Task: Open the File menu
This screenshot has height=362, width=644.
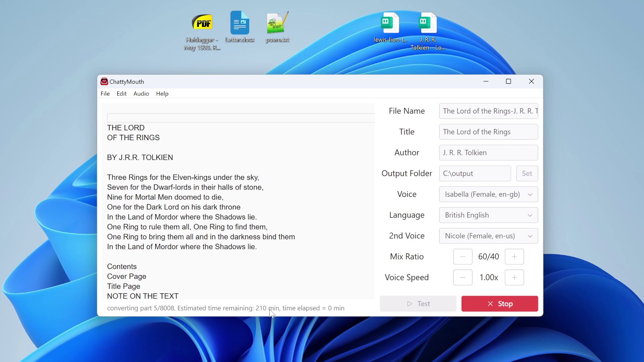Action: 105,94
